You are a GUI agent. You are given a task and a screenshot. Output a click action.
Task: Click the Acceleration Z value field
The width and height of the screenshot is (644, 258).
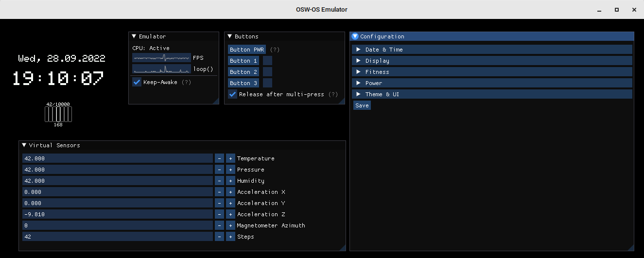click(118, 214)
